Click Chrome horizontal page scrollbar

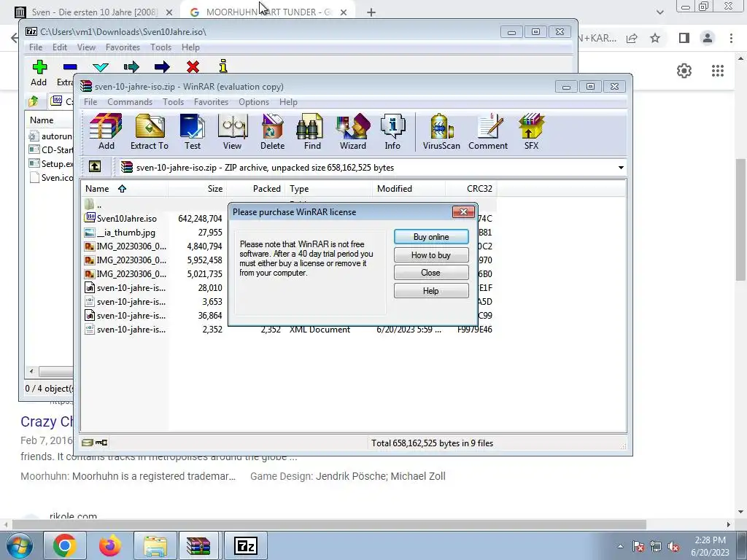click(x=329, y=524)
